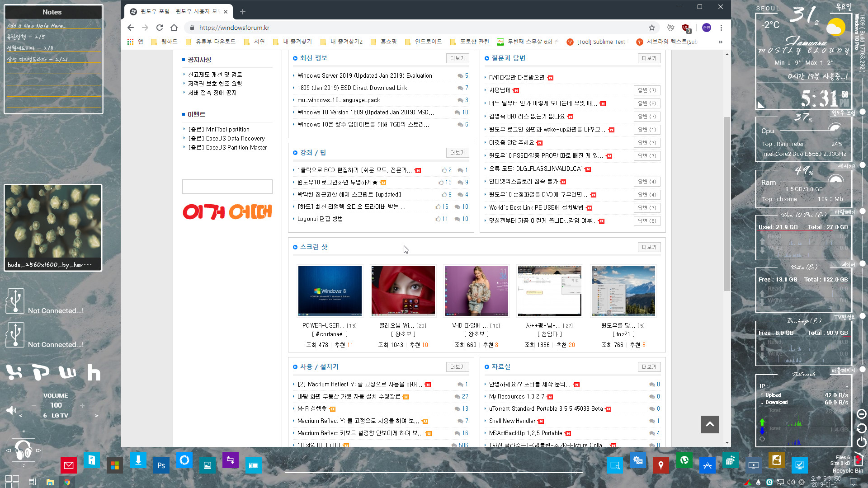
Task: Open Windows Server 2019 Evaluation post
Action: point(364,75)
